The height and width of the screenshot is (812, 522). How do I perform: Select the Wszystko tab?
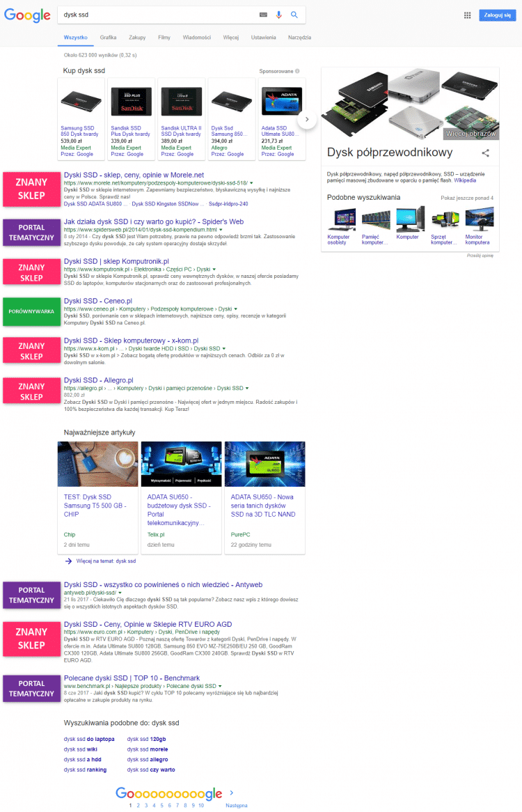click(76, 38)
